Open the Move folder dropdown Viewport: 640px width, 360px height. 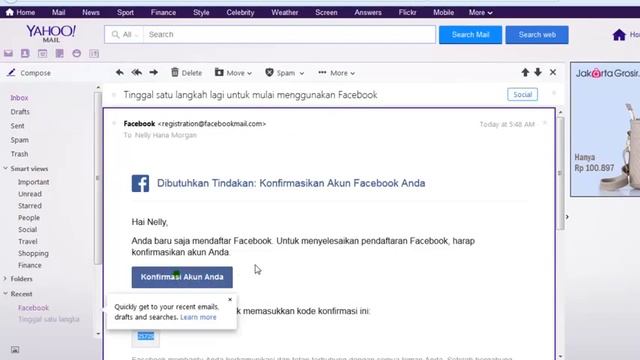tap(233, 73)
